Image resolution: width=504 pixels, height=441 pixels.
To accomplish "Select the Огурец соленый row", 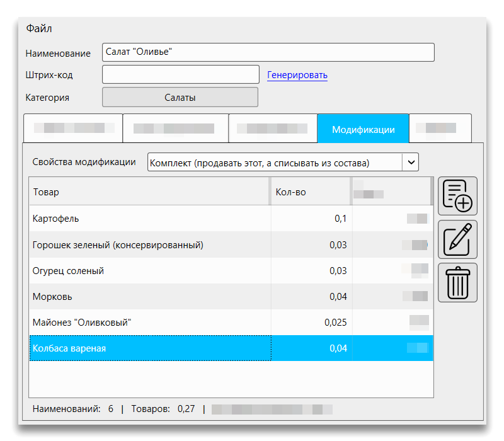I will tap(150, 271).
